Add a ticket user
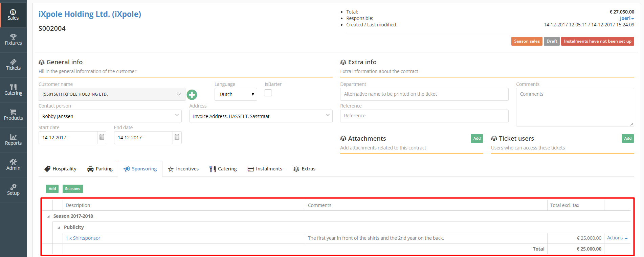The height and width of the screenshot is (257, 644). [x=628, y=138]
